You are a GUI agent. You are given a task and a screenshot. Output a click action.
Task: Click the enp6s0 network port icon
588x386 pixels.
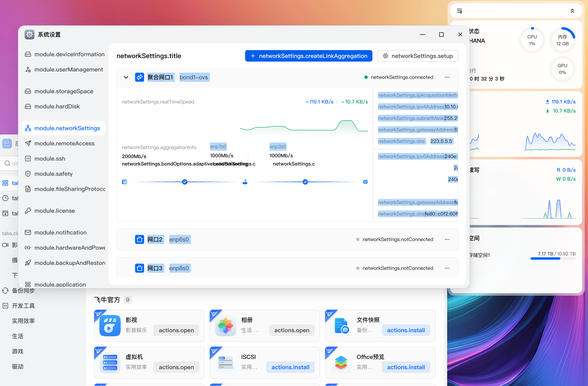pos(139,239)
